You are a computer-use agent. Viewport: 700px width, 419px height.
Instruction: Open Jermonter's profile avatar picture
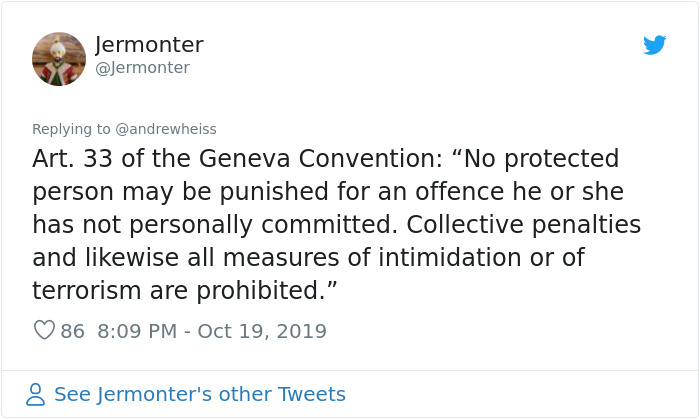[x=58, y=58]
